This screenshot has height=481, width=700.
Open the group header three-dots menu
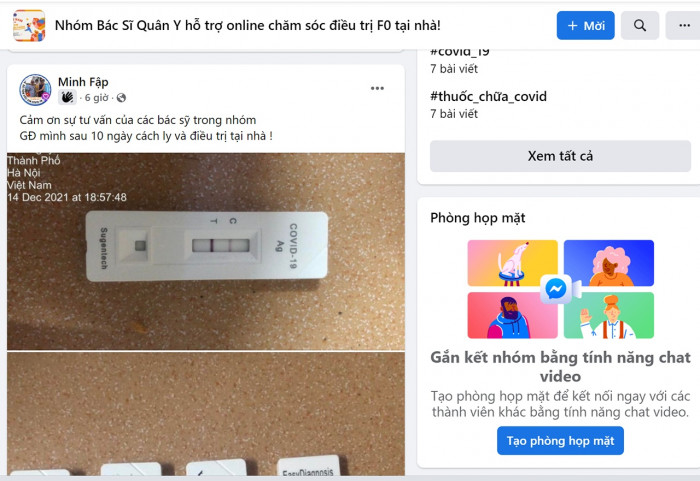[x=683, y=25]
